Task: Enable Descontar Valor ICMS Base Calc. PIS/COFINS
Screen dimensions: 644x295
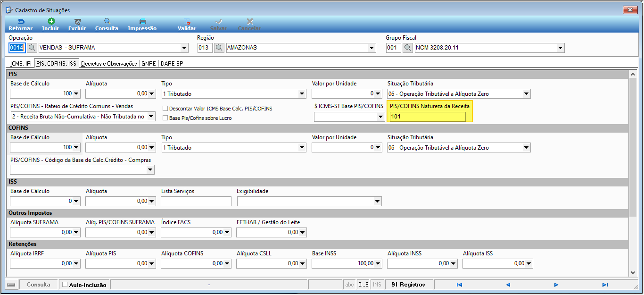Action: tap(165, 109)
